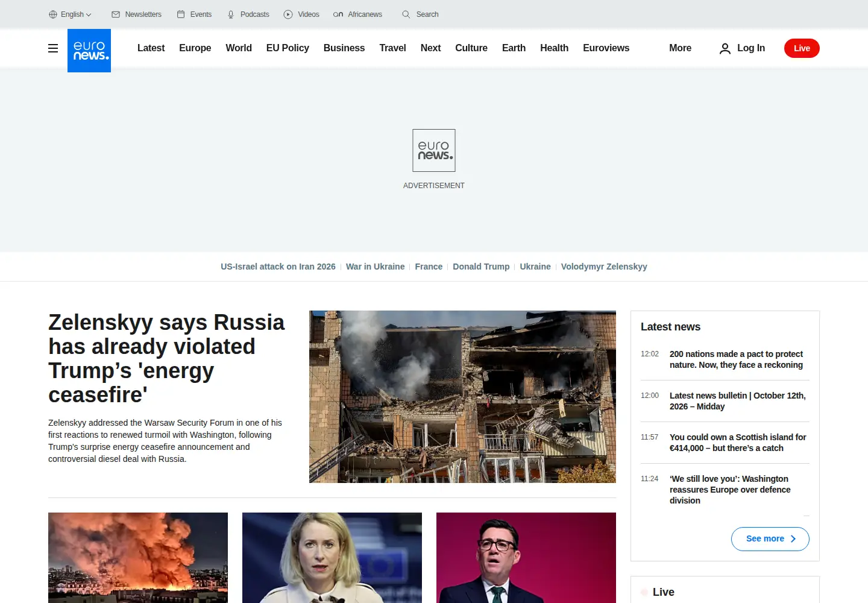Click the globe language icon
Viewport: 868px width, 603px height.
pyautogui.click(x=53, y=14)
